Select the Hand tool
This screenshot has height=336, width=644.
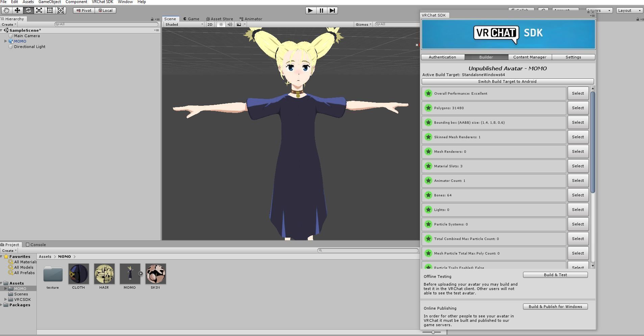click(x=6, y=10)
